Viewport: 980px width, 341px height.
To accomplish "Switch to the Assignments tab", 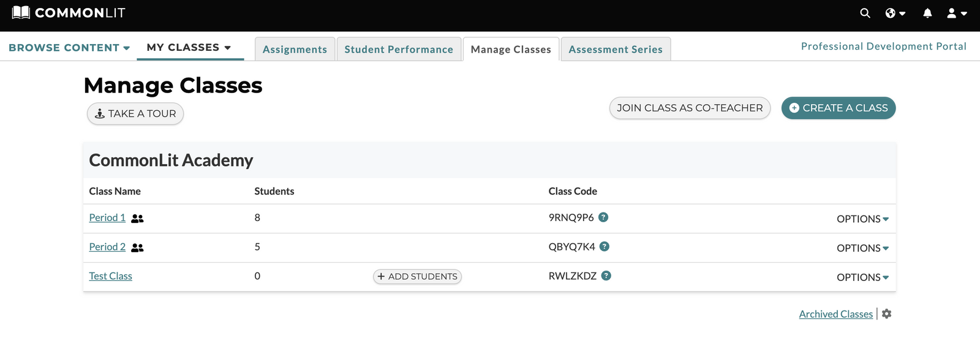I will (x=295, y=49).
